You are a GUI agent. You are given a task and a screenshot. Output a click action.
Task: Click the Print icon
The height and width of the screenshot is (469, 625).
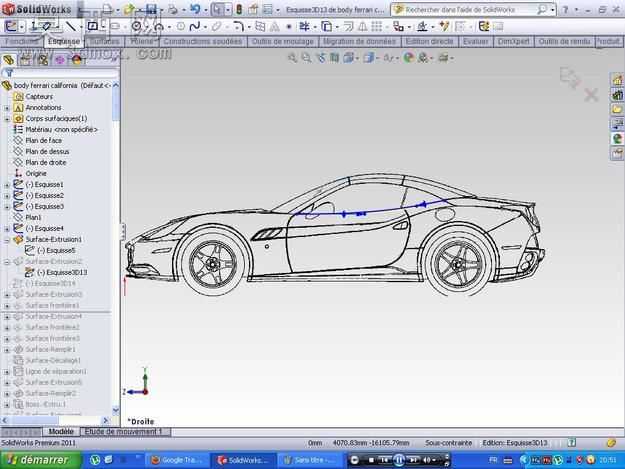tap(173, 9)
